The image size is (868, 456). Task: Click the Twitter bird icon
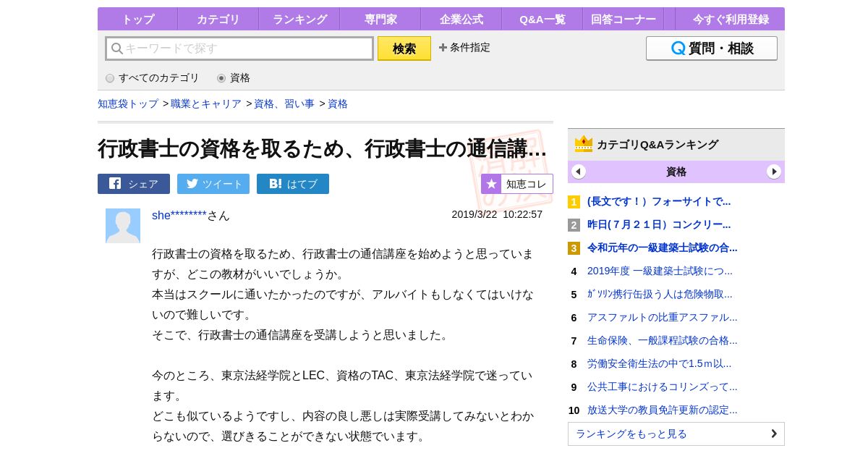(192, 183)
